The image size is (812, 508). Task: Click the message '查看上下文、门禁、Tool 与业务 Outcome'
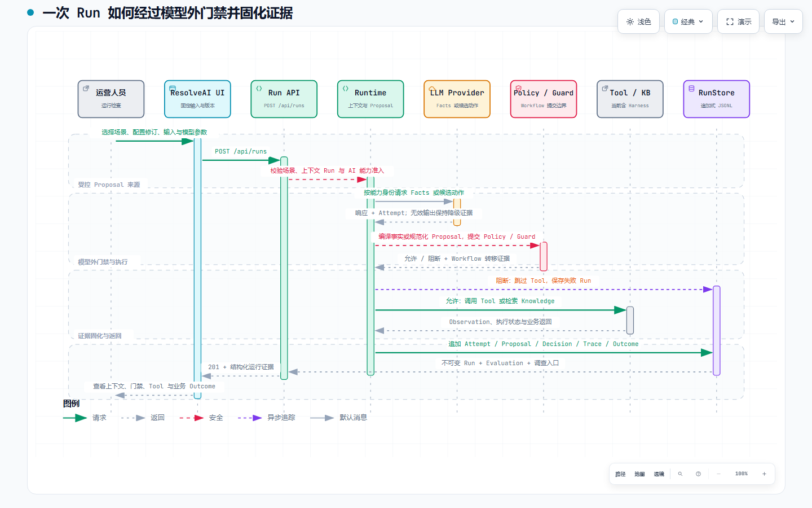tap(155, 386)
